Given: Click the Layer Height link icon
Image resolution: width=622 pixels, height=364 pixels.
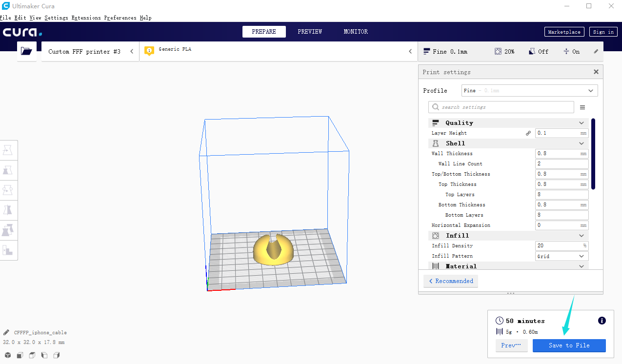Looking at the screenshot, I should (528, 133).
